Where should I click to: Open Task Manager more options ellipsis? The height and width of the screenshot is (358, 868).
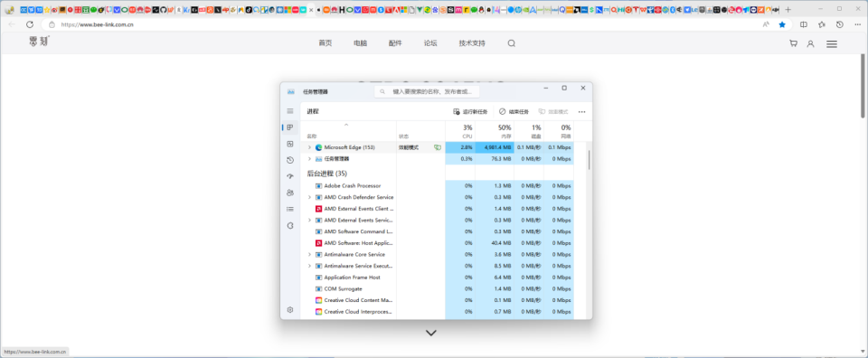pyautogui.click(x=581, y=112)
